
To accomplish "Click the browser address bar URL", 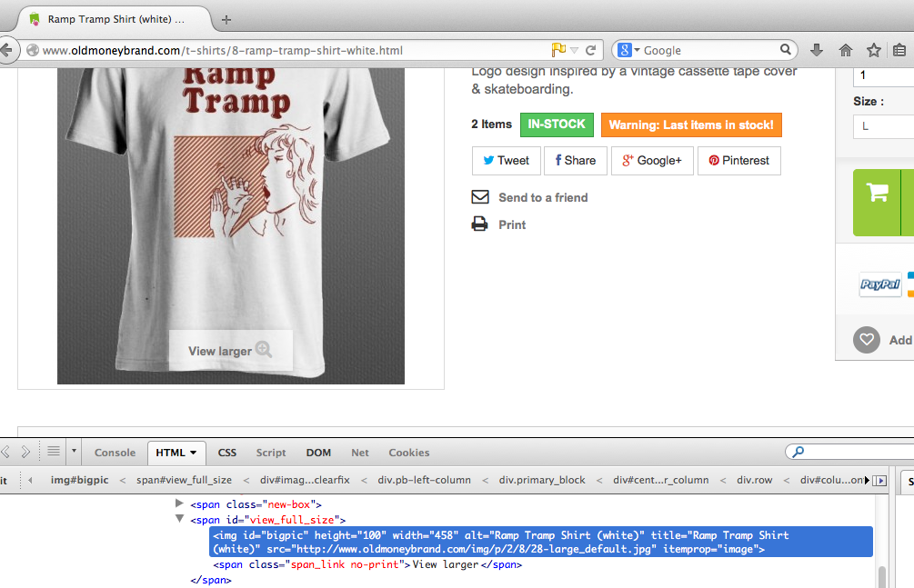I will tap(223, 51).
